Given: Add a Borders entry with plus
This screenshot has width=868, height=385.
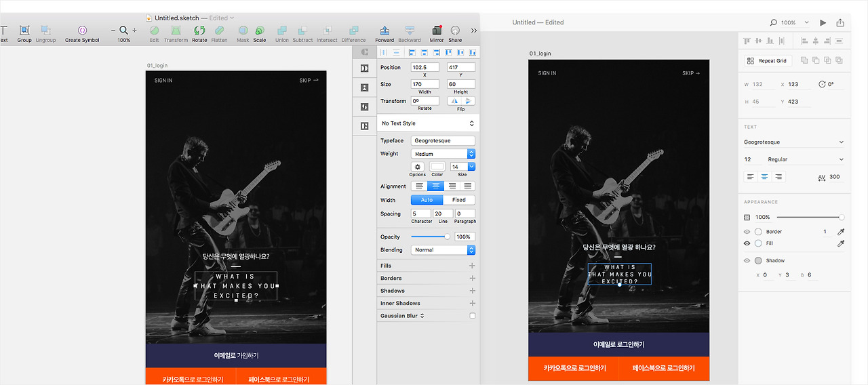Looking at the screenshot, I should [473, 279].
